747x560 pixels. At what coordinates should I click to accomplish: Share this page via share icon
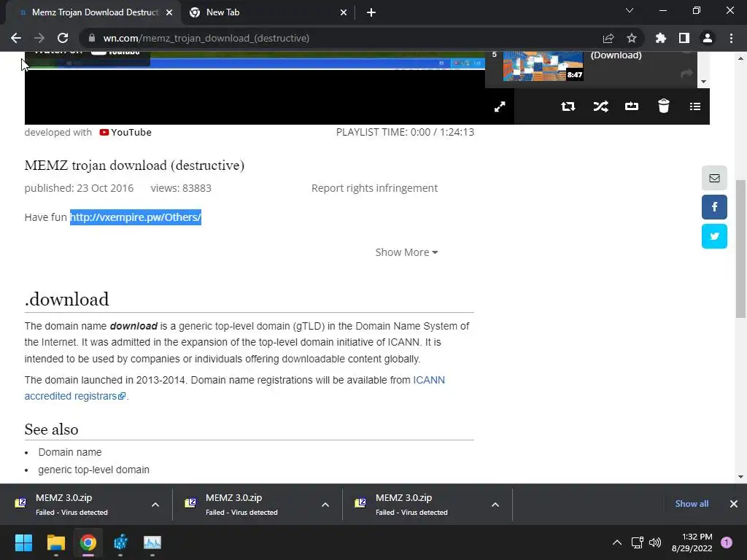tap(608, 38)
